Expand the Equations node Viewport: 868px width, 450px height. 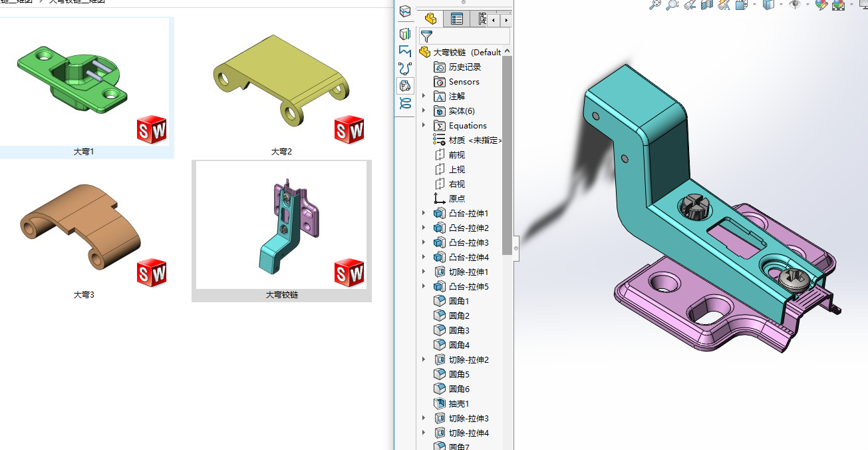pyautogui.click(x=424, y=125)
